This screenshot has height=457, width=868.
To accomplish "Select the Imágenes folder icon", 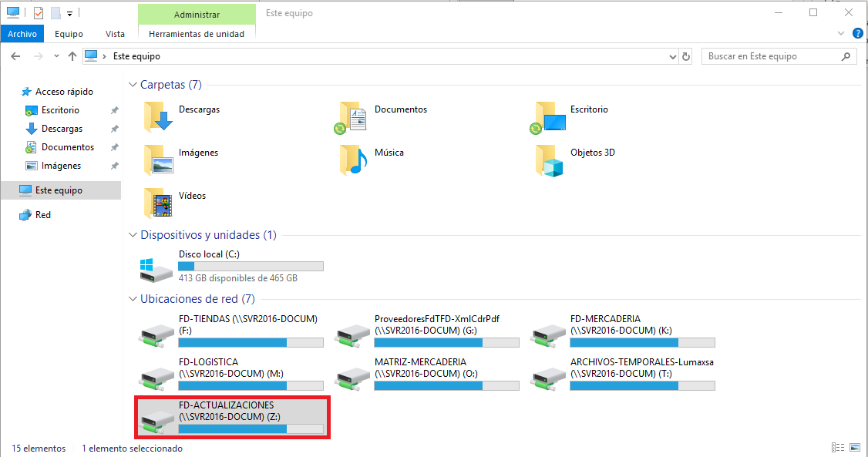I will [158, 160].
